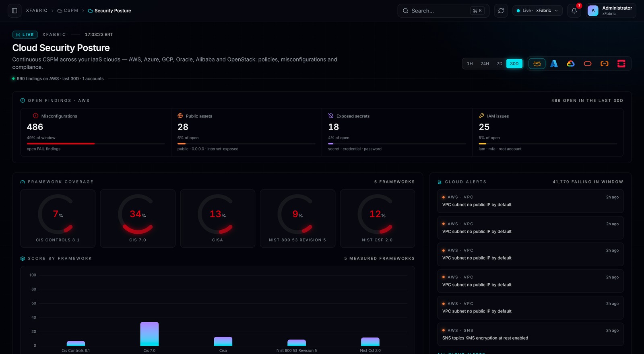Open the CIS 7.0 gauge card
644x354 pixels.
click(x=138, y=218)
